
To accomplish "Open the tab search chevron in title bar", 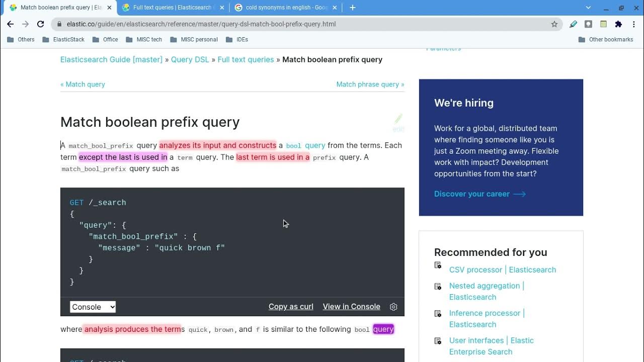I will [x=588, y=8].
